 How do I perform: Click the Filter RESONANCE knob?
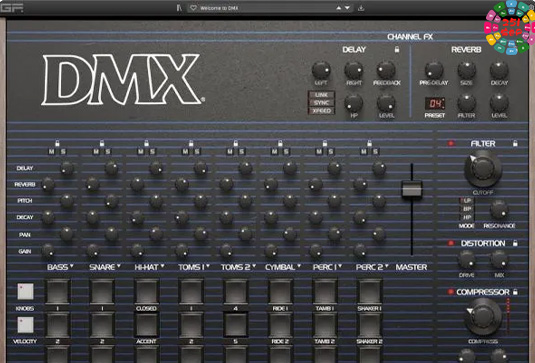pyautogui.click(x=499, y=209)
